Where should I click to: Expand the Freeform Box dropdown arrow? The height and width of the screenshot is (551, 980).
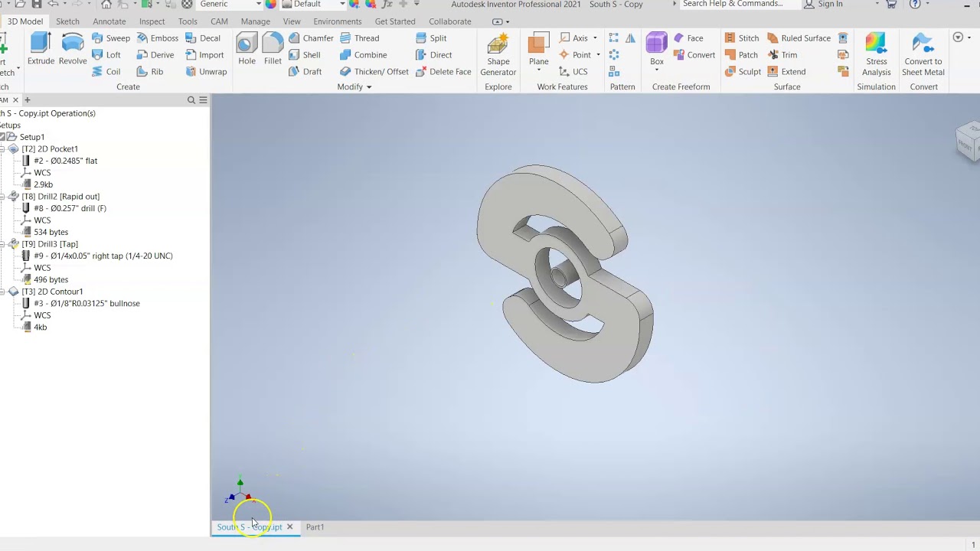[657, 71]
